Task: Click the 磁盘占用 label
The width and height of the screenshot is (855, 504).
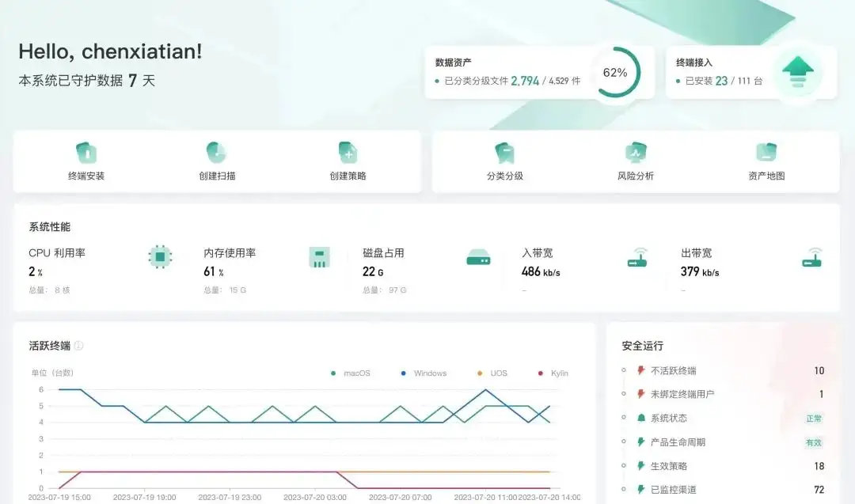Action: pos(383,253)
